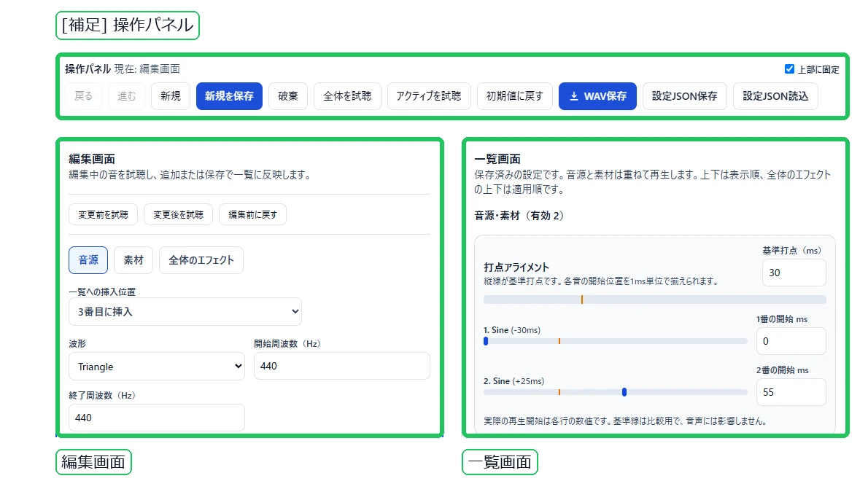Click アクティブを試聴 button
The image size is (868, 481).
point(428,96)
